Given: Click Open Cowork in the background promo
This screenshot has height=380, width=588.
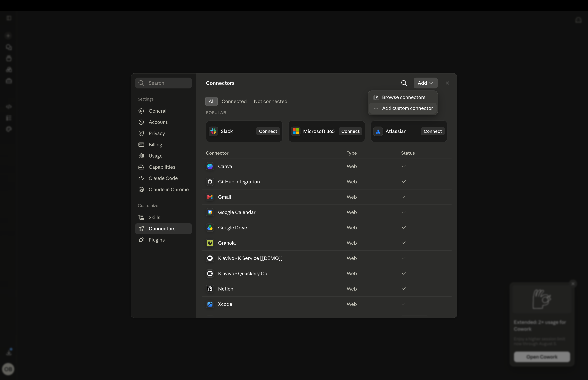Looking at the screenshot, I should [542, 357].
